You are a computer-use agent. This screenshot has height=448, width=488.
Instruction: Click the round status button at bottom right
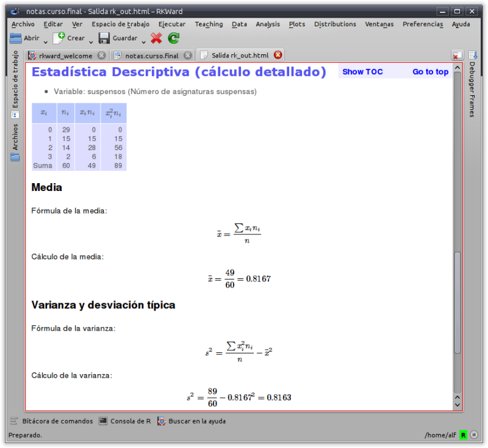[x=474, y=435]
